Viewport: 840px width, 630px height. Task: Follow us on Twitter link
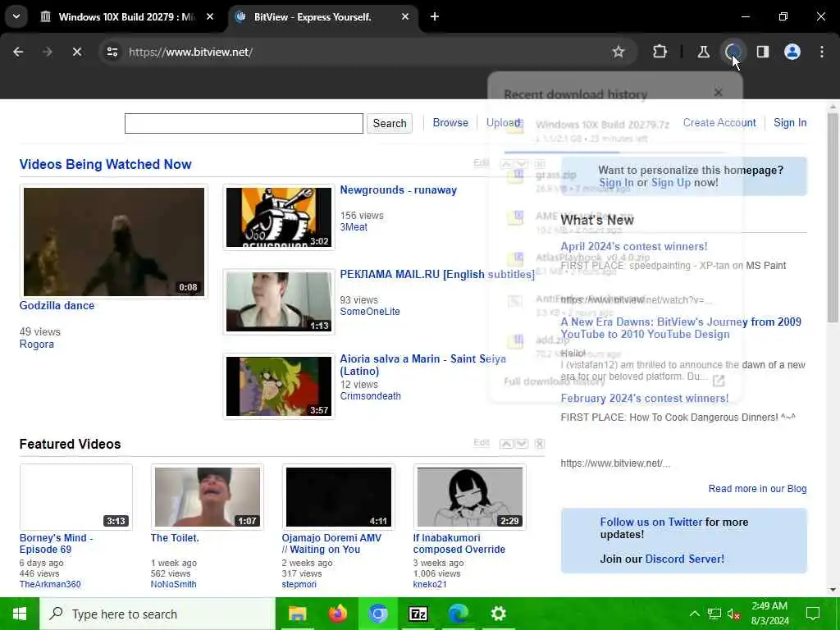(651, 522)
